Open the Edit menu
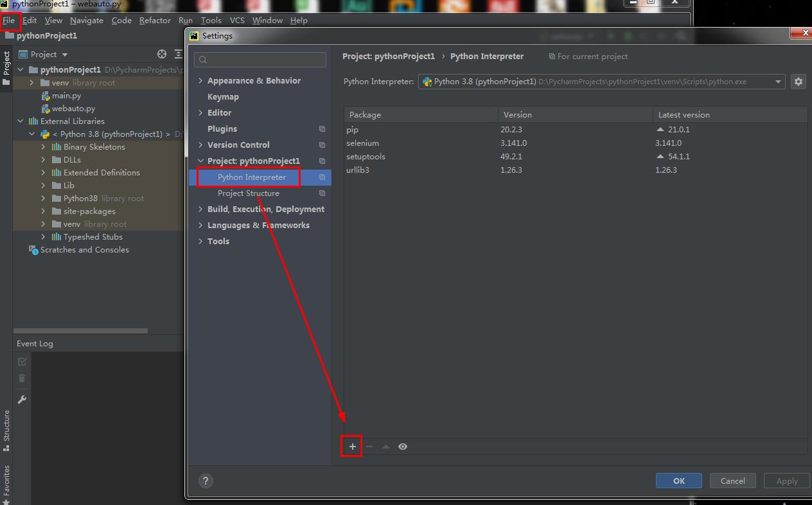 30,20
